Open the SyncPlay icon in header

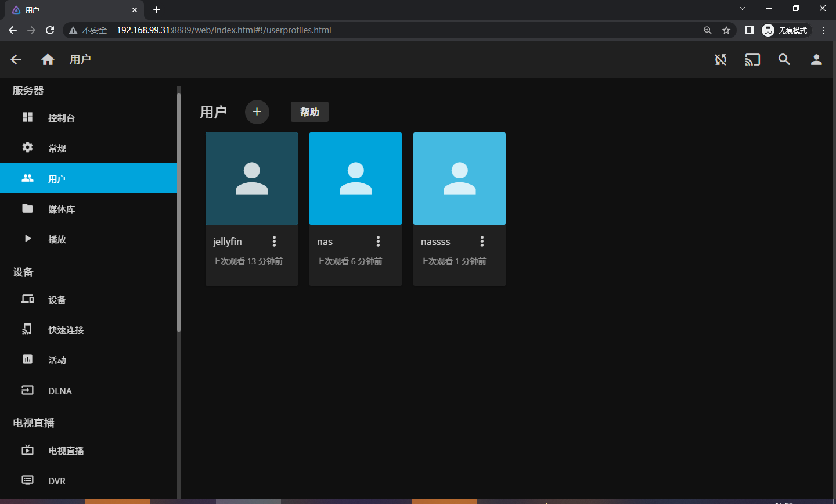point(720,59)
